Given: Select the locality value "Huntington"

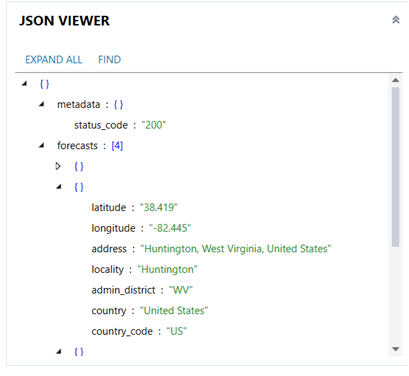Looking at the screenshot, I should [167, 269].
